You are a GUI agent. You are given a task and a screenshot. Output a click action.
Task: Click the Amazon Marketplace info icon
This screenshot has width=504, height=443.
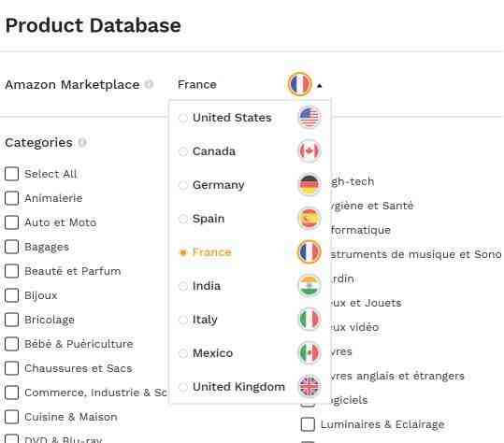coord(149,84)
